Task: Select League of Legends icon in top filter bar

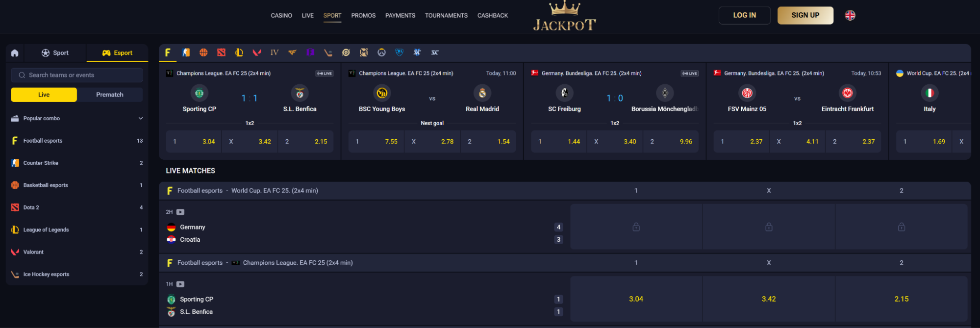Action: coord(239,52)
